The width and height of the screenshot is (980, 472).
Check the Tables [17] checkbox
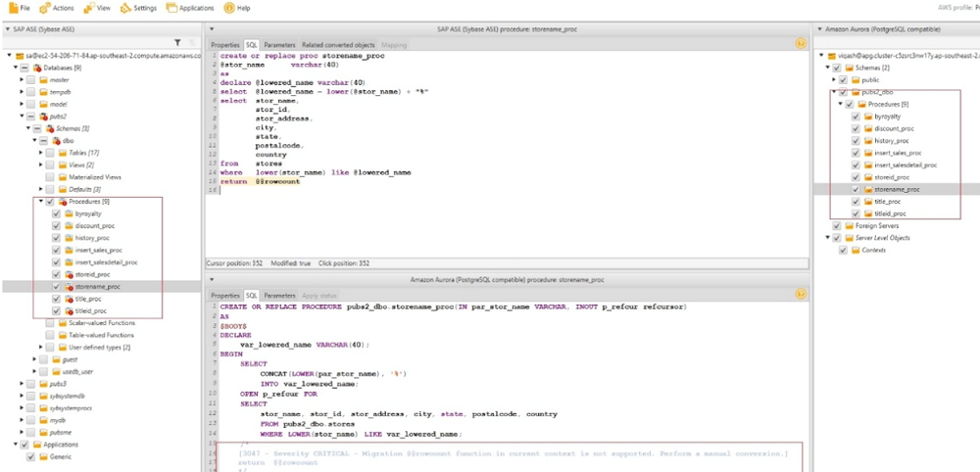(49, 153)
